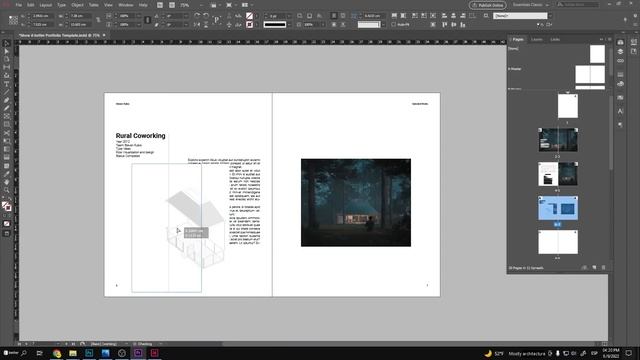
Task: Click the Windows taskbar search icon
Action: [x=24, y=353]
